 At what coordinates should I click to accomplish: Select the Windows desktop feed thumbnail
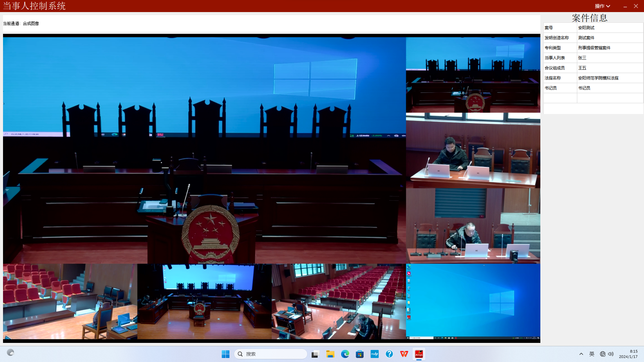473,301
